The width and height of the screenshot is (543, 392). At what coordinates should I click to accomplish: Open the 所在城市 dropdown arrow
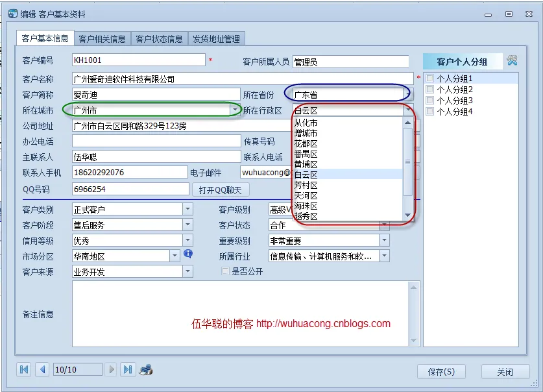235,110
